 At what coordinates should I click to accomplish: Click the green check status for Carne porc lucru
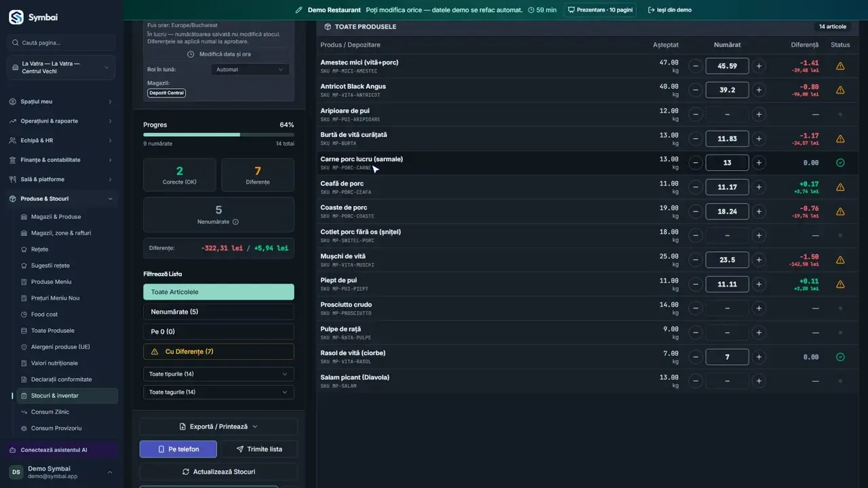click(x=840, y=163)
